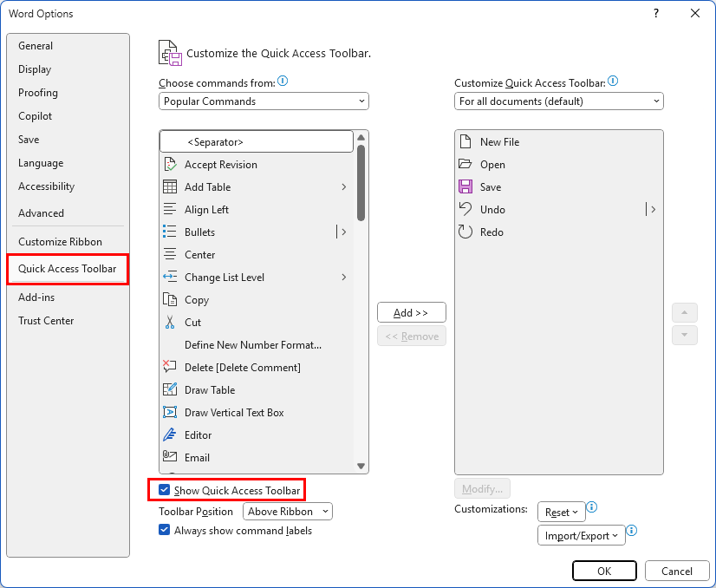Click the purple Save icon in toolbar list
The image size is (716, 588).
point(465,186)
